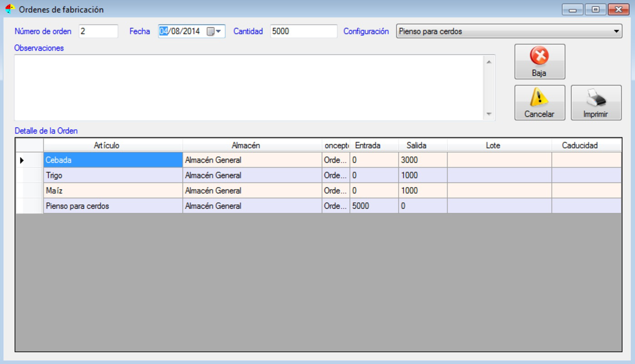
Task: Expand the Configuración combo box
Action: tap(616, 31)
